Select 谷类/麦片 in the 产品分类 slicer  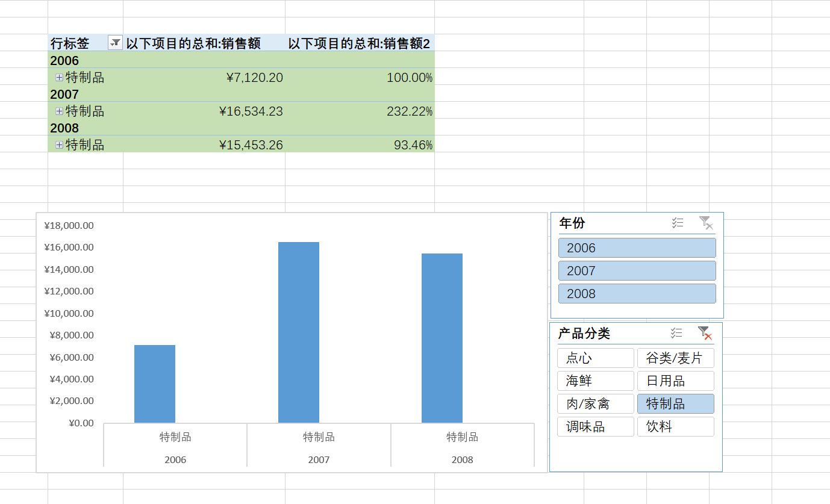point(676,358)
